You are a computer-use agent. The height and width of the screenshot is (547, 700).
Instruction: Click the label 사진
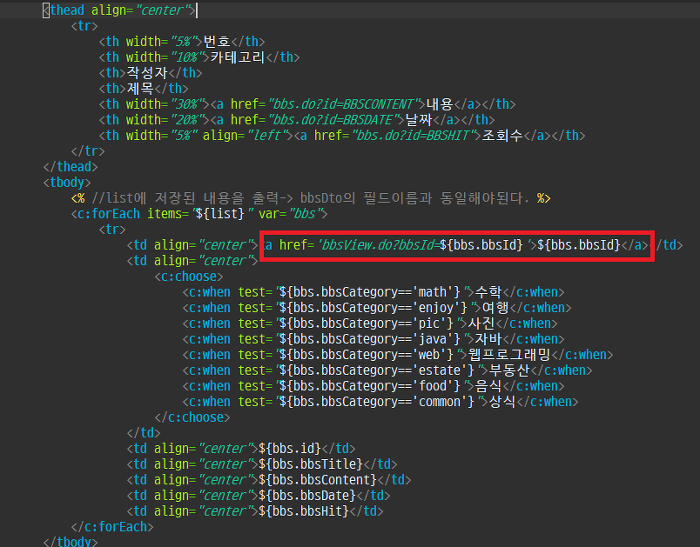click(x=481, y=323)
